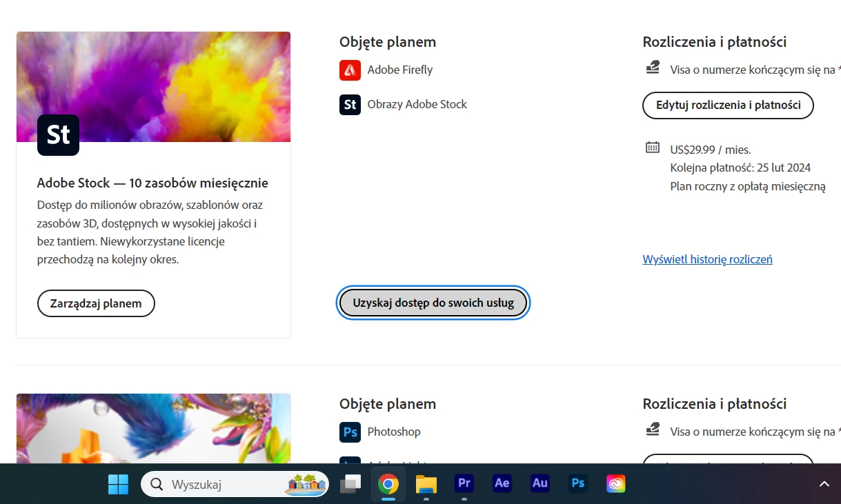Click the calendar icon beside US$29.99 / mies.
This screenshot has width=841, height=504.
click(x=653, y=147)
